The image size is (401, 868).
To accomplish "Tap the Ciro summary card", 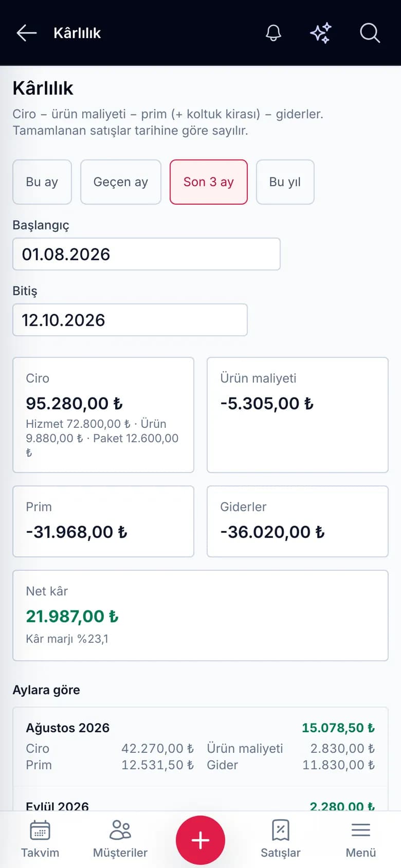I will tap(103, 415).
